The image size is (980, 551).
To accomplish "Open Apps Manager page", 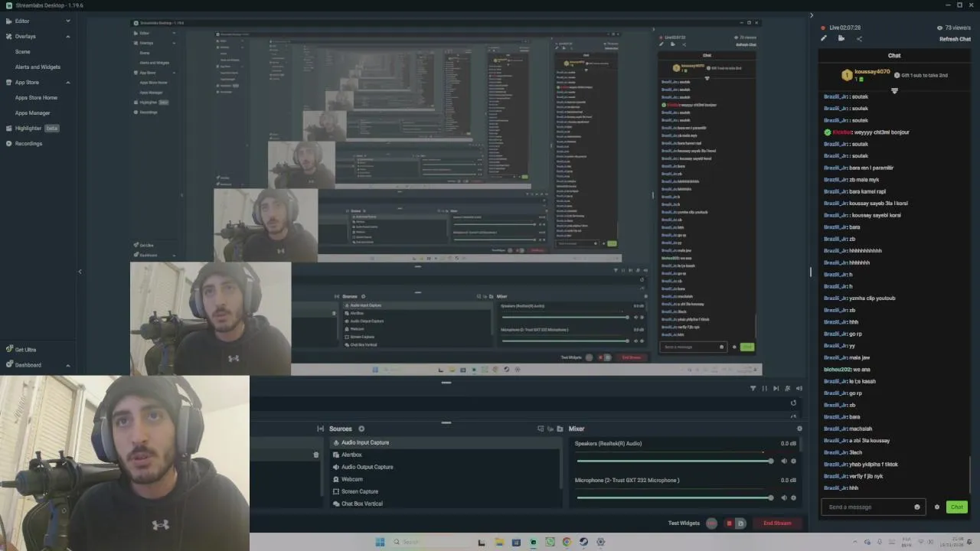I will tap(32, 112).
